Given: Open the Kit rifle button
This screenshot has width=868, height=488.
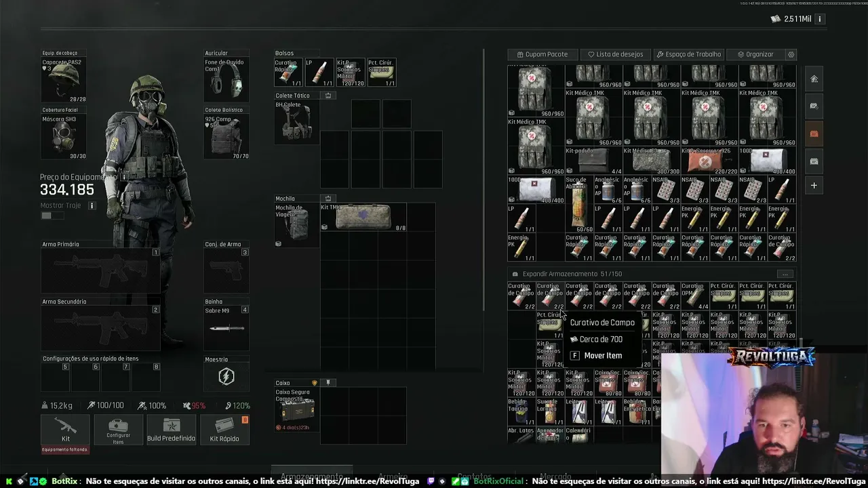Looking at the screenshot, I should (x=65, y=430).
